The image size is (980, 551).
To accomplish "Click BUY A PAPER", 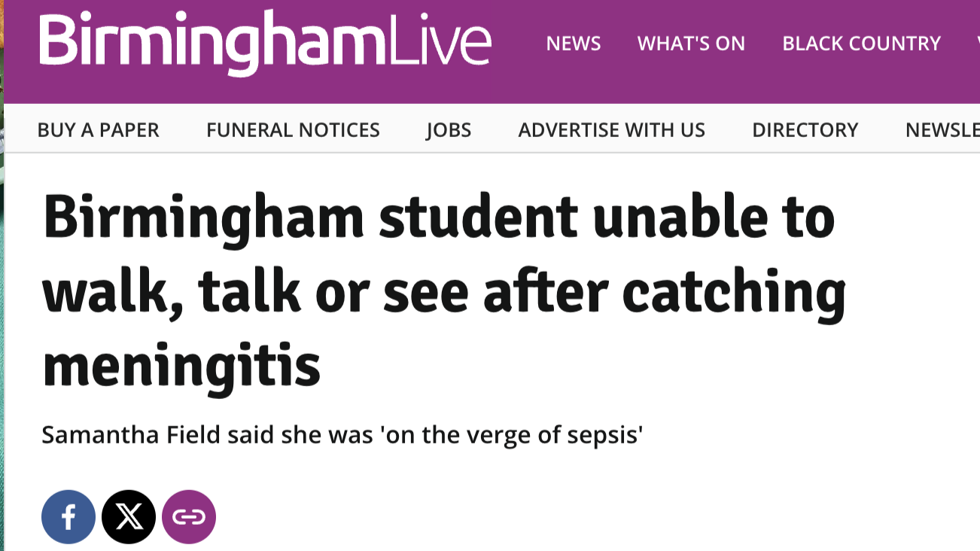I will [98, 129].
